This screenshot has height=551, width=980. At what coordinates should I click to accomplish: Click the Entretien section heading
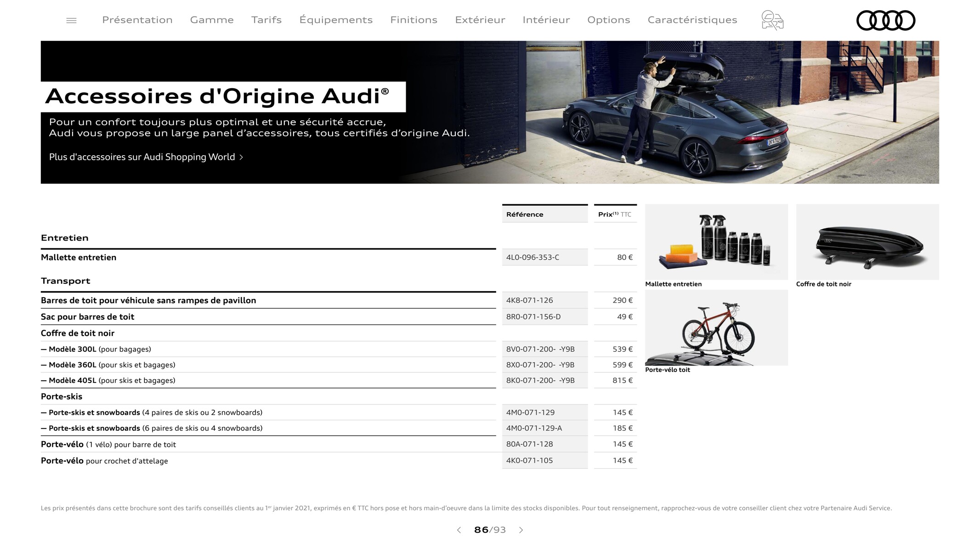coord(65,238)
